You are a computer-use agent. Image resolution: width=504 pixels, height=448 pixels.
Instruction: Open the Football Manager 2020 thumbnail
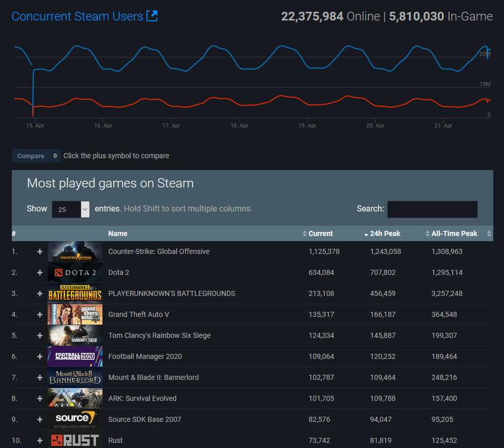click(x=75, y=356)
